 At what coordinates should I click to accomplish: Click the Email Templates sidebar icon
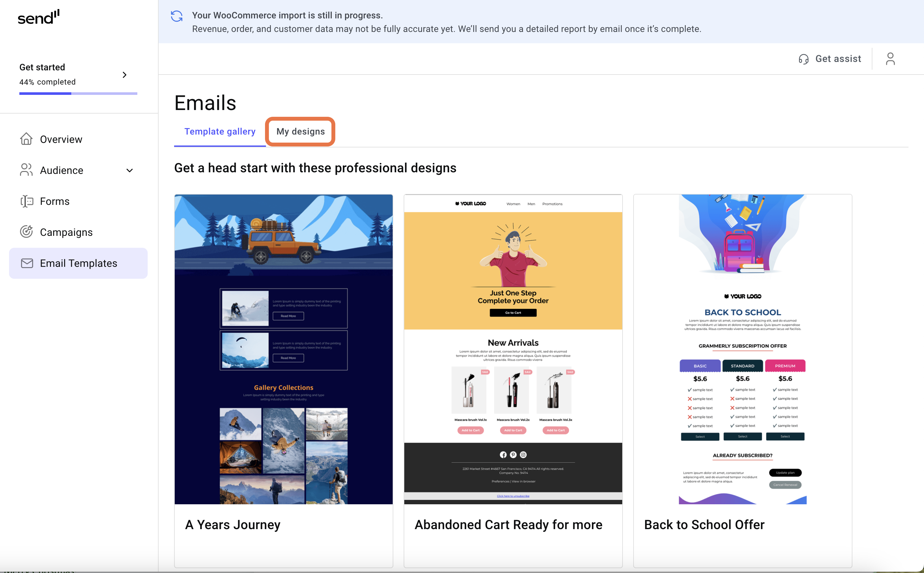pos(26,263)
